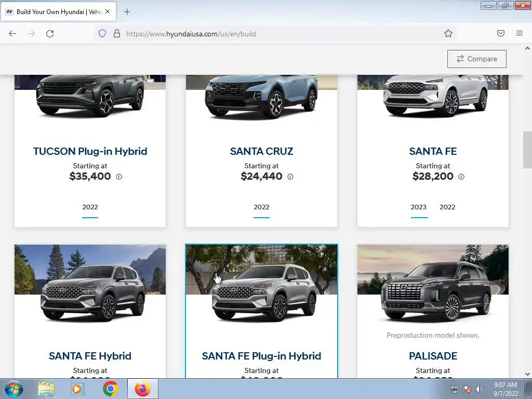Select 2022 year for SANTA FE
532x399 pixels.
coord(447,207)
